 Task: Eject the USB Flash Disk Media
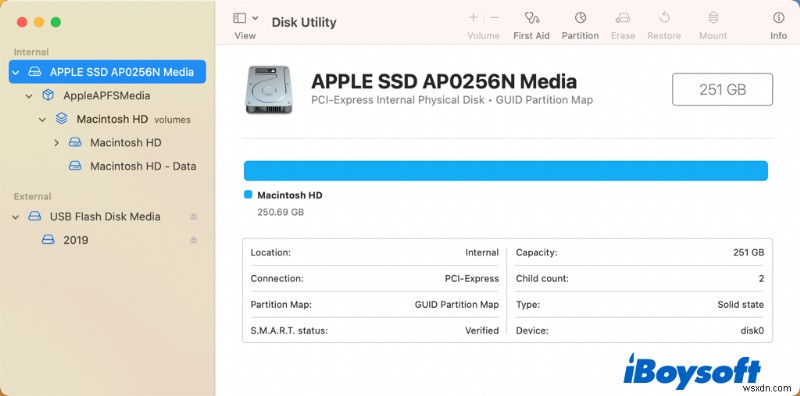(193, 216)
